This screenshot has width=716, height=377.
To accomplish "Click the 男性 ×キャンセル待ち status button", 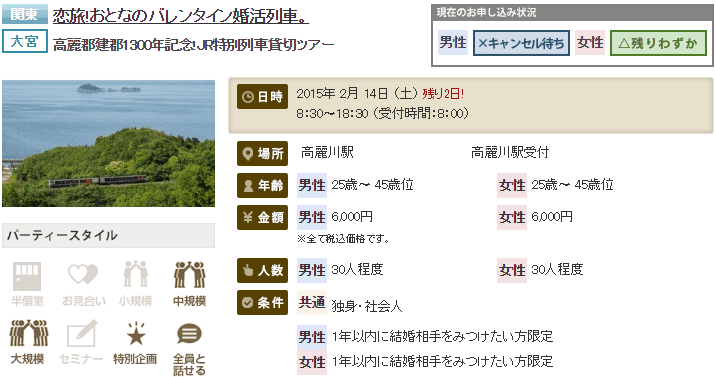I will point(521,43).
